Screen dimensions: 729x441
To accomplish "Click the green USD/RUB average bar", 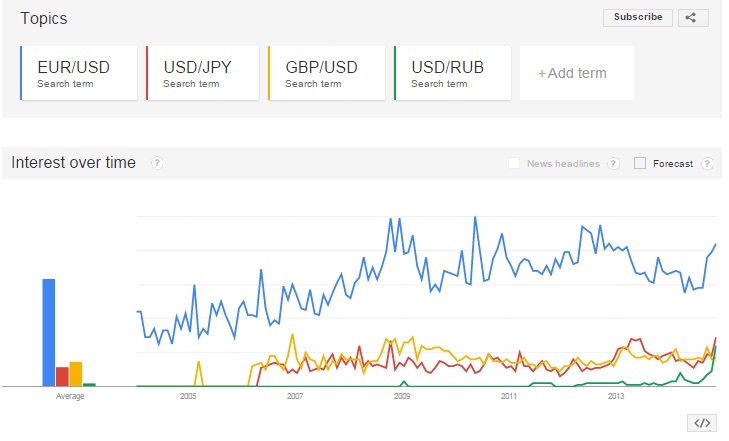I will (89, 384).
